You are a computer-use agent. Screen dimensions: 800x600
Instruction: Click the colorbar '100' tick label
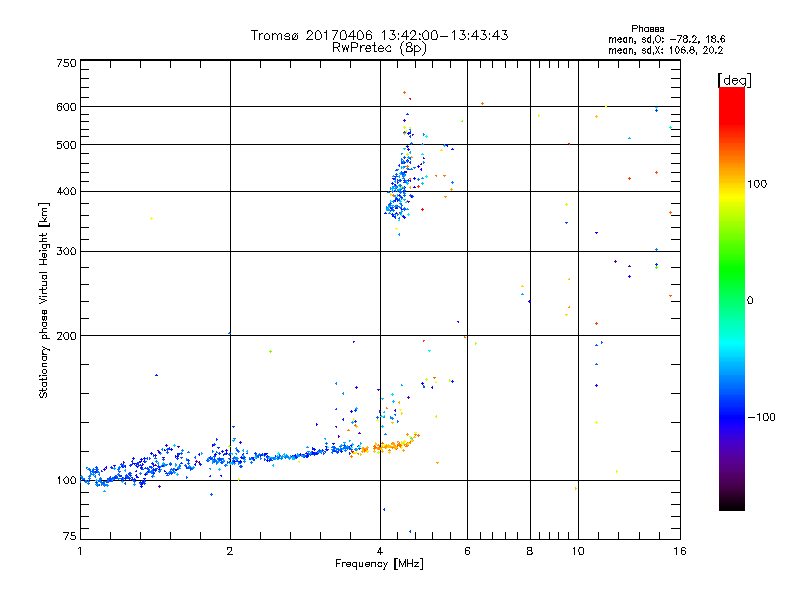(757, 184)
